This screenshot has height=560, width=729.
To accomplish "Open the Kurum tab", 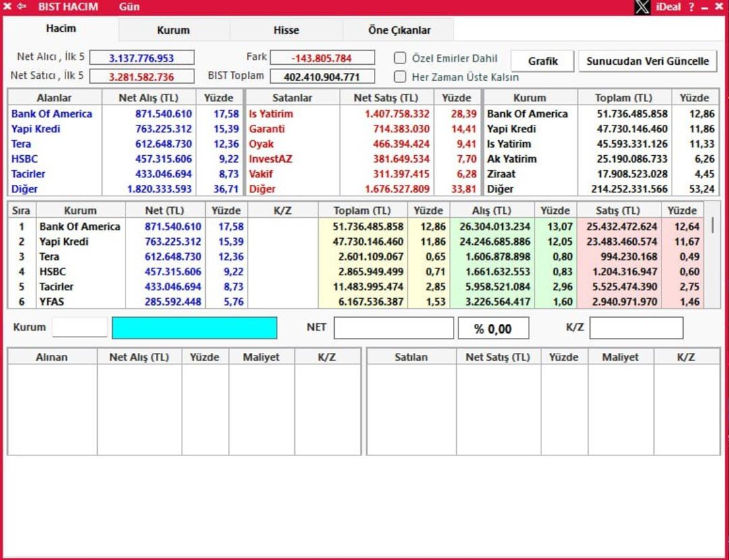I will click(173, 30).
